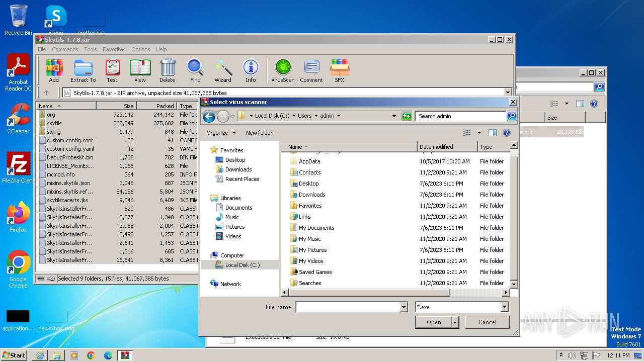Screen dimensions: 644x362
Task: Expand the dialog address bar history dropdown
Action: [x=394, y=116]
